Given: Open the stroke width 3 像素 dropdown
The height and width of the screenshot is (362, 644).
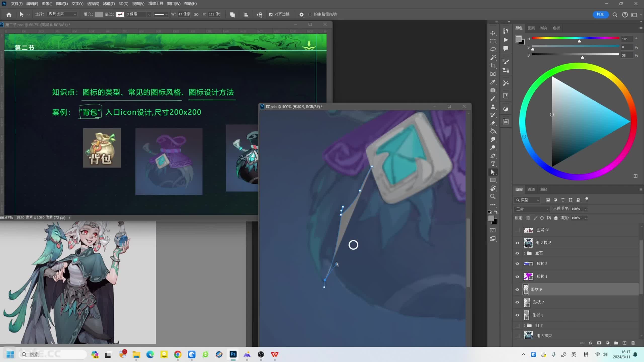Looking at the screenshot, I should [x=149, y=14].
